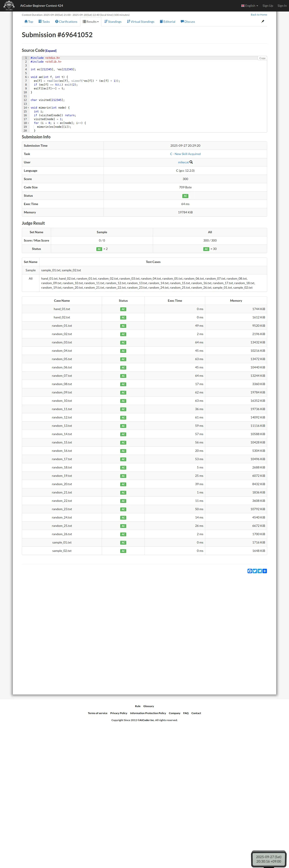This screenshot has width=289, height=868.
Task: Click AtCoder Beginner Contest 424 title
Action: (x=42, y=6)
